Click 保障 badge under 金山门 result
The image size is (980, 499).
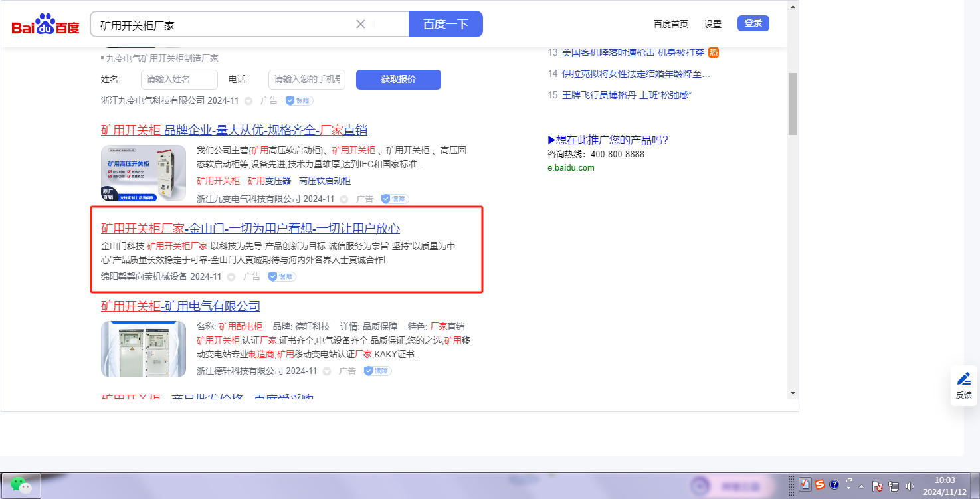click(x=282, y=276)
